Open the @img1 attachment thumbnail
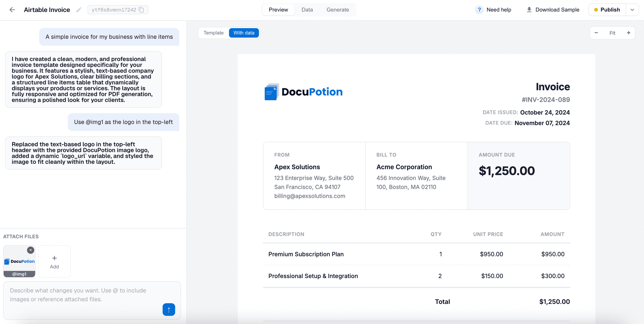The image size is (644, 324). (19, 261)
